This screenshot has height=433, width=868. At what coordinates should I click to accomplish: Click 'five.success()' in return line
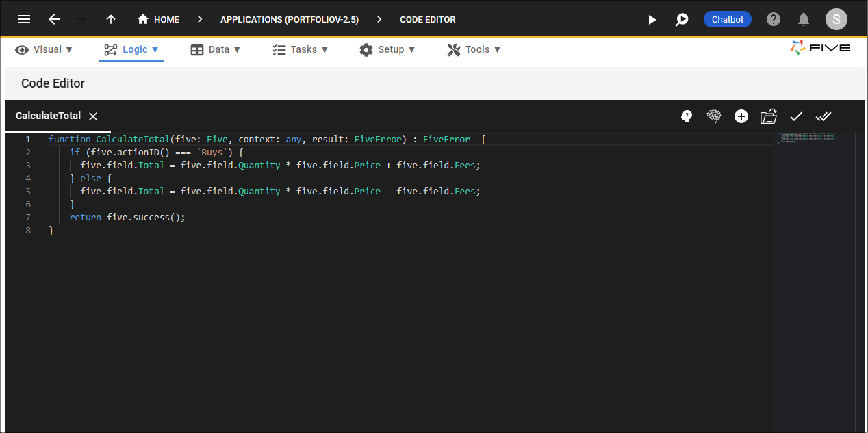(x=143, y=218)
